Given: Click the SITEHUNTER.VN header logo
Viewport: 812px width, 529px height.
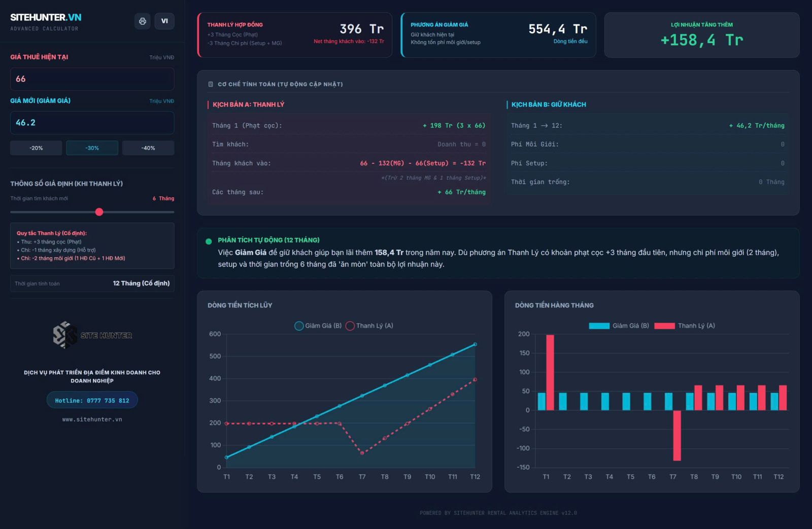Looking at the screenshot, I should pyautogui.click(x=46, y=17).
